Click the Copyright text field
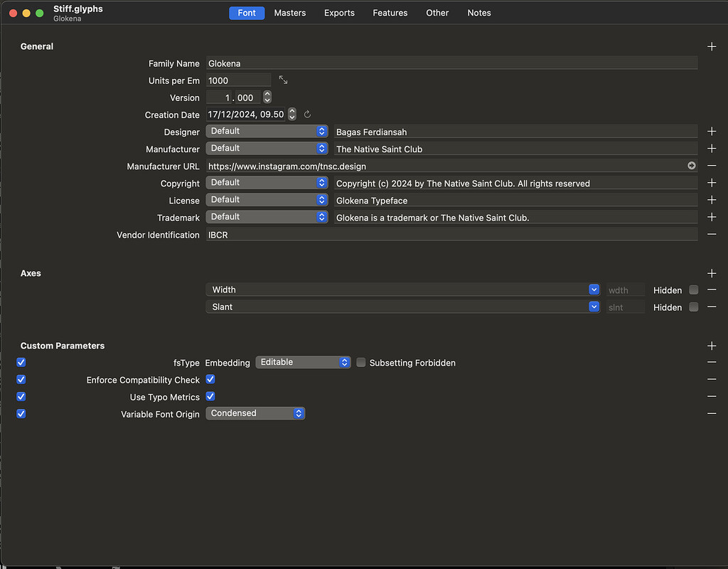Image resolution: width=728 pixels, height=569 pixels. point(516,184)
